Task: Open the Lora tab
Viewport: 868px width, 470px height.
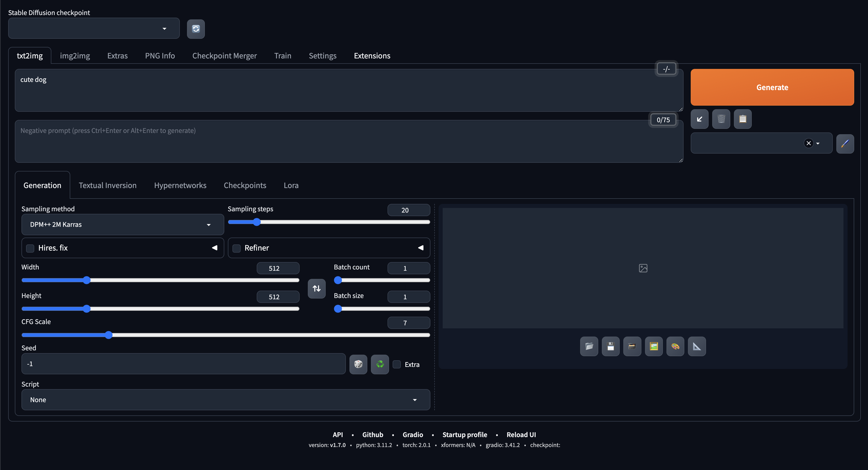Action: [291, 185]
